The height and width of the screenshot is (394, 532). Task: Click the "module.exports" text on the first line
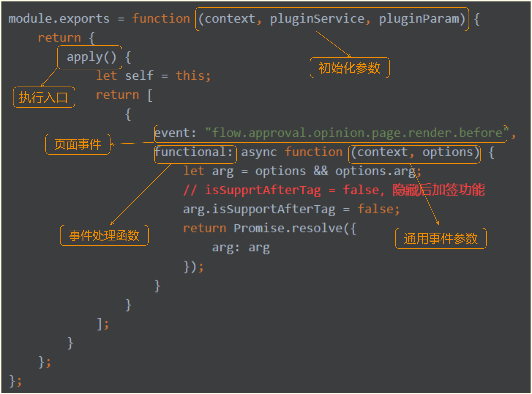click(59, 19)
